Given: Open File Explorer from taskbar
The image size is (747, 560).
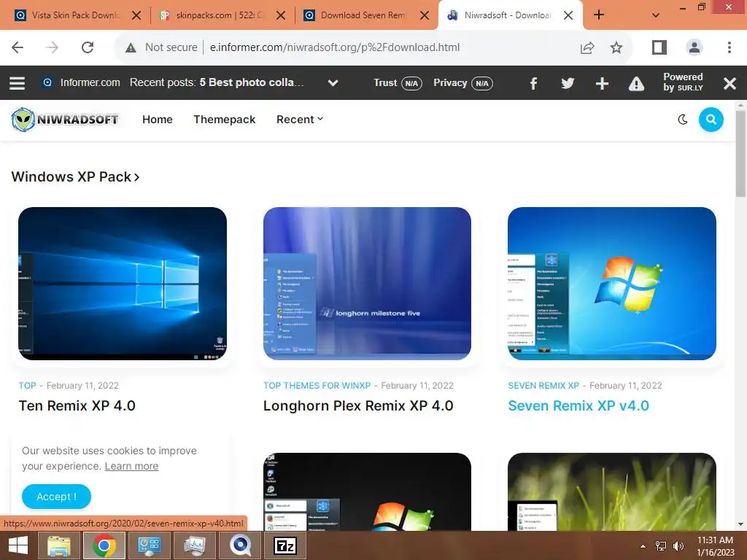Looking at the screenshot, I should [x=58, y=545].
